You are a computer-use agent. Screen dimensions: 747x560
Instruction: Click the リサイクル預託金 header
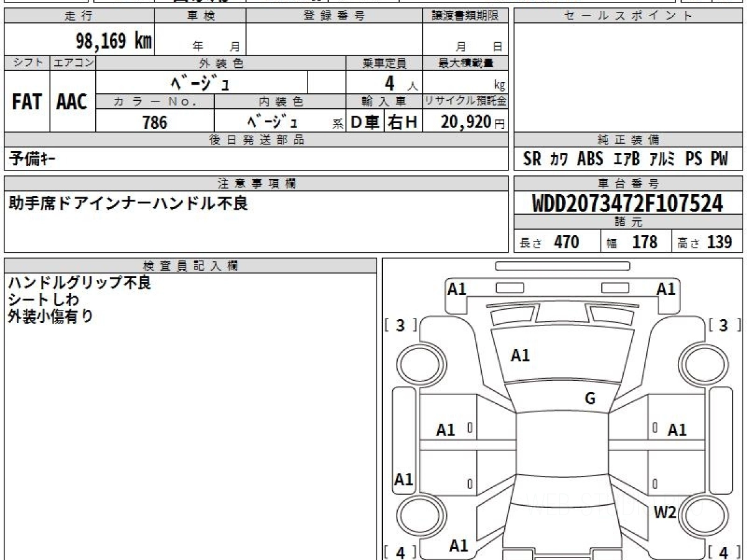[x=466, y=101]
